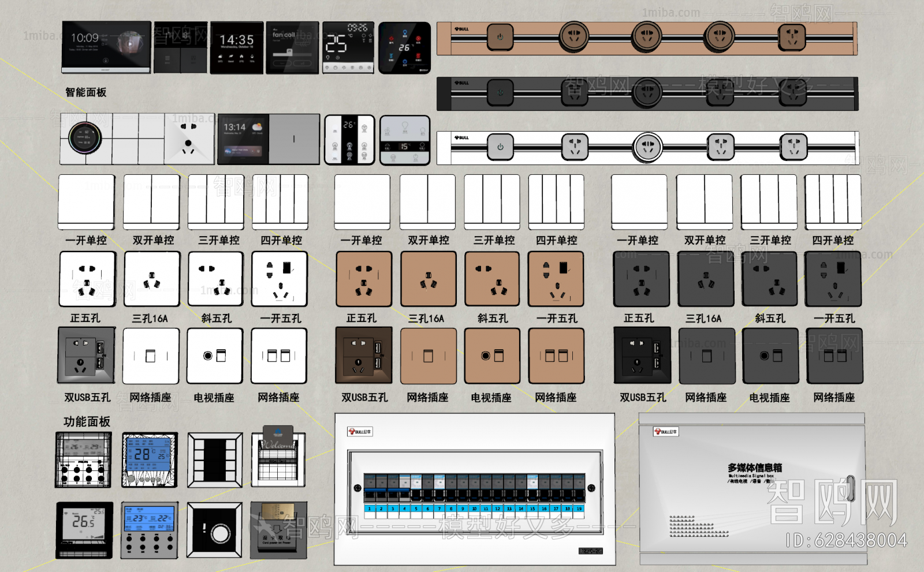924x572 pixels.
Task: Select the grey thermostat with blue 23/22 display
Action: [x=150, y=530]
